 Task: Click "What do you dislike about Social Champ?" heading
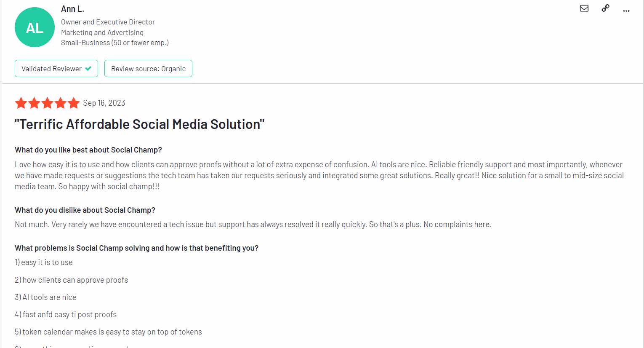[85, 210]
